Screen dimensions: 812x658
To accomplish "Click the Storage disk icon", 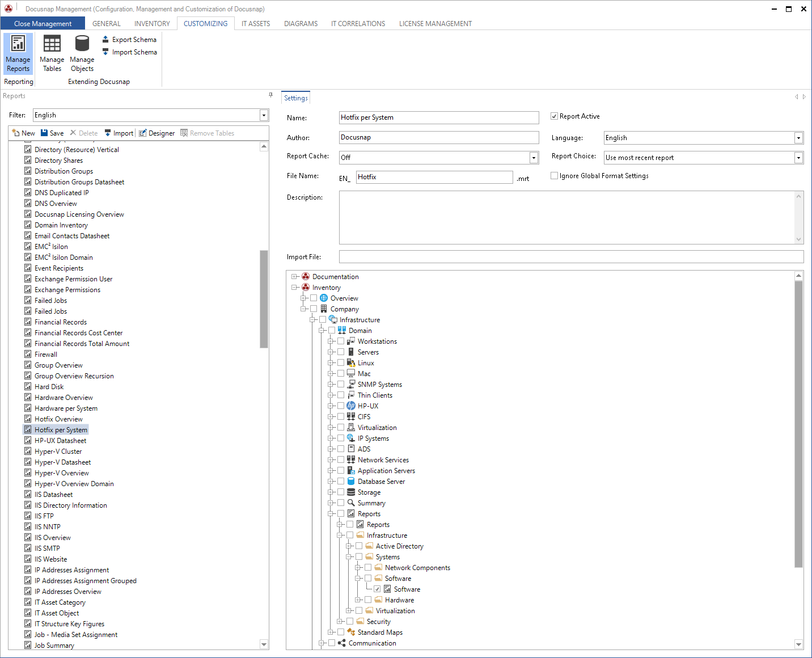I will (351, 492).
